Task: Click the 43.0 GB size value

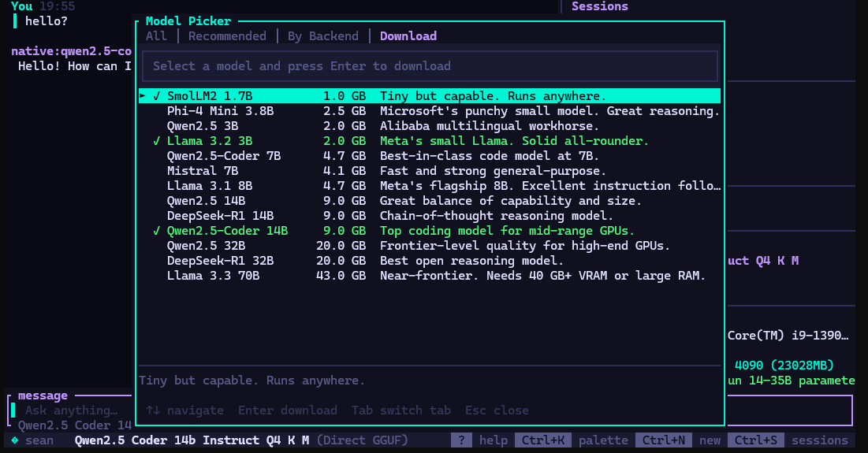Action: pos(341,275)
